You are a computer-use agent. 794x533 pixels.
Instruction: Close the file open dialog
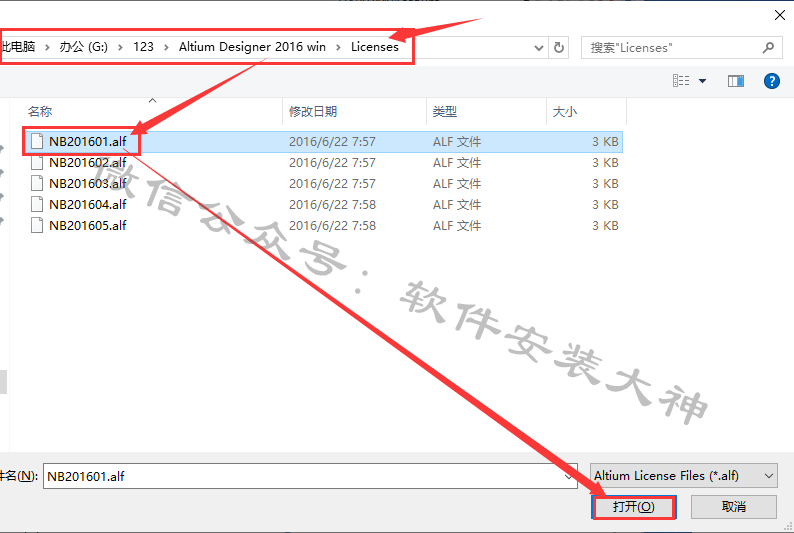tap(780, 15)
